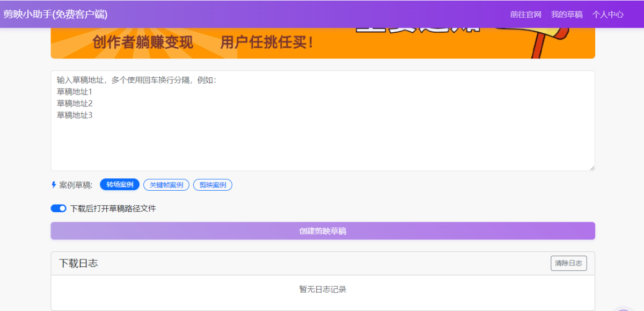This screenshot has width=644, height=311.
Task: Click the lightning icon beside 案例草稿
Action: [x=54, y=185]
